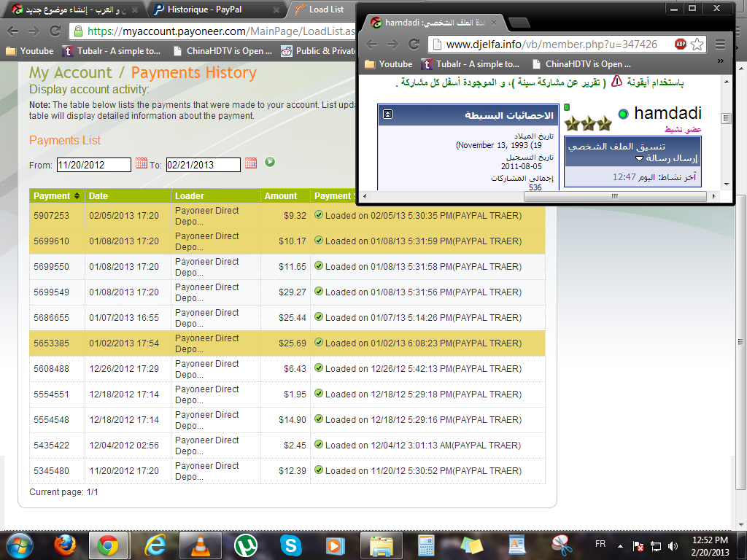Click the network icon in the system tray
This screenshot has height=560, width=747.
(x=656, y=545)
